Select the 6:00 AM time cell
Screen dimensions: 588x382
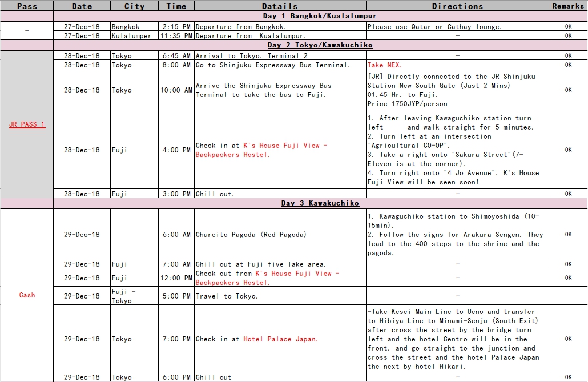click(x=176, y=234)
